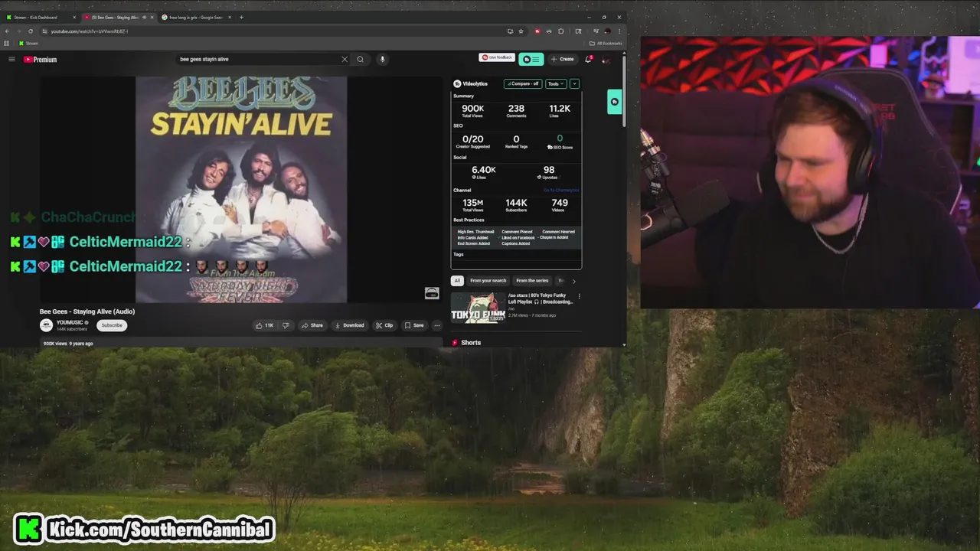The image size is (980, 551).
Task: Toggle miniplayer icon on the video
Action: [432, 293]
